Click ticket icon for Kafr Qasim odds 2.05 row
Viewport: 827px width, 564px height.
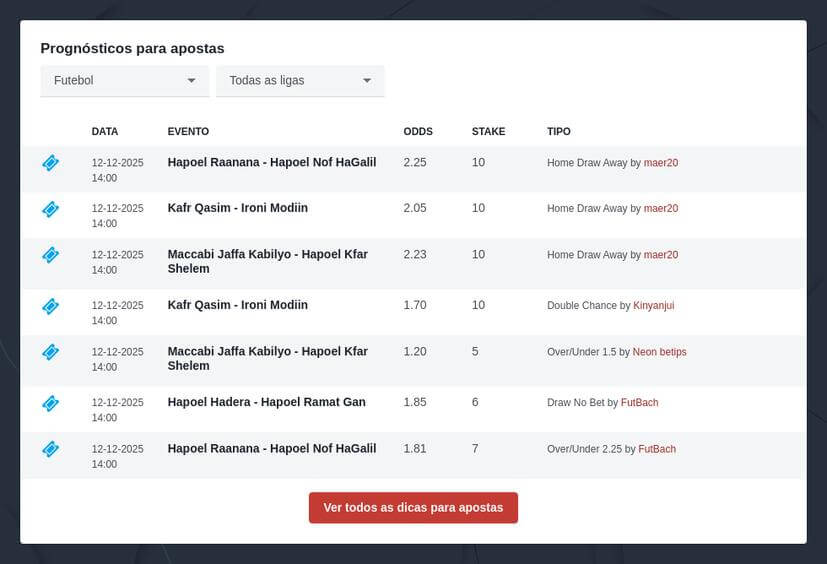tap(50, 209)
